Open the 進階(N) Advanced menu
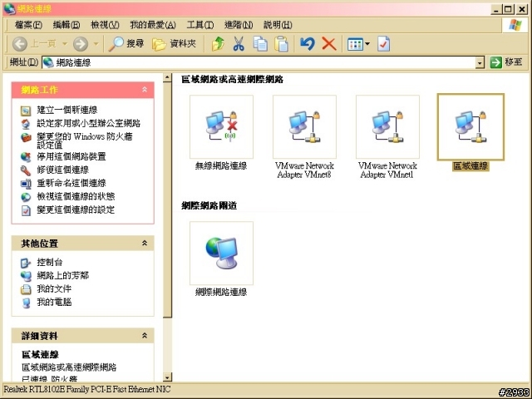This screenshot has height=399, width=532. pyautogui.click(x=239, y=25)
